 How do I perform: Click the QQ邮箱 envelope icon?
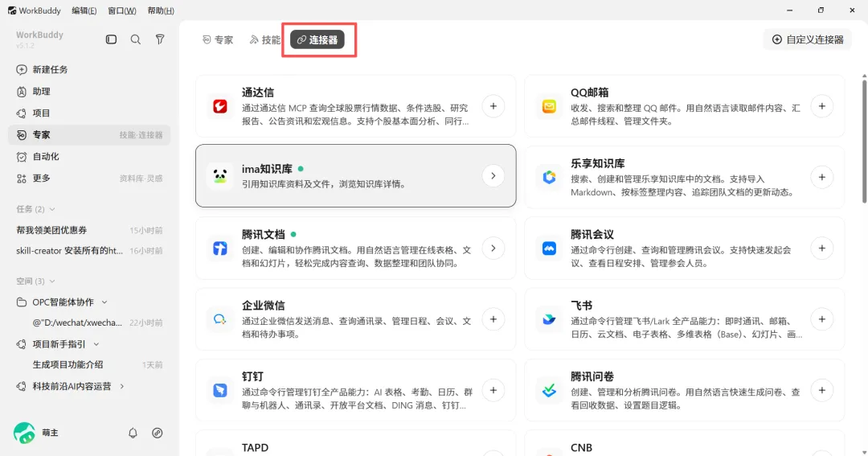click(549, 106)
